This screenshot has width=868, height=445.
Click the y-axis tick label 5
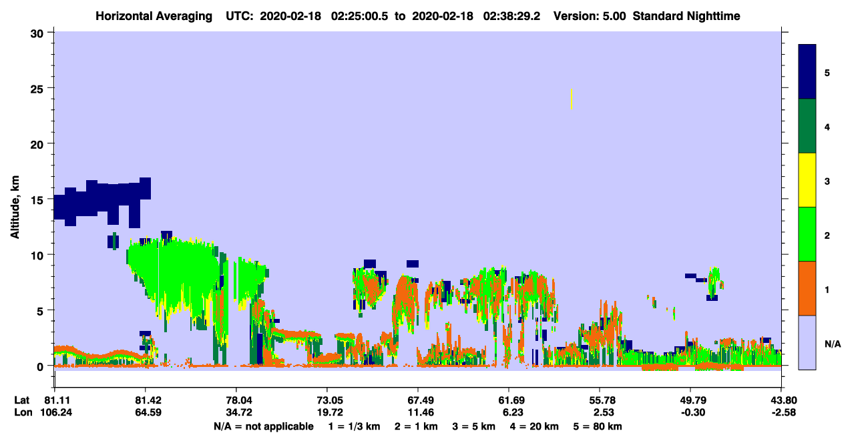point(41,310)
